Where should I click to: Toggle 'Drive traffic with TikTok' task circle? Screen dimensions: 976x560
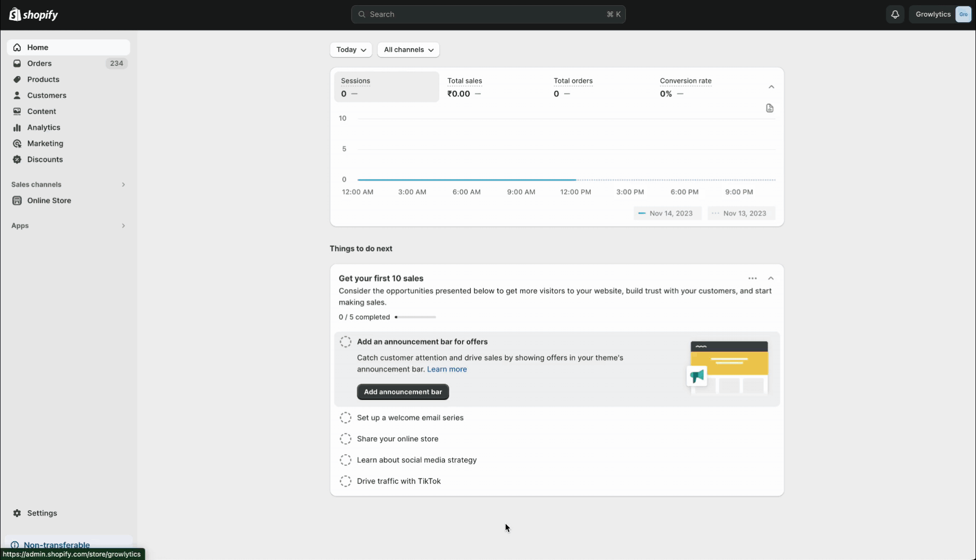click(345, 481)
